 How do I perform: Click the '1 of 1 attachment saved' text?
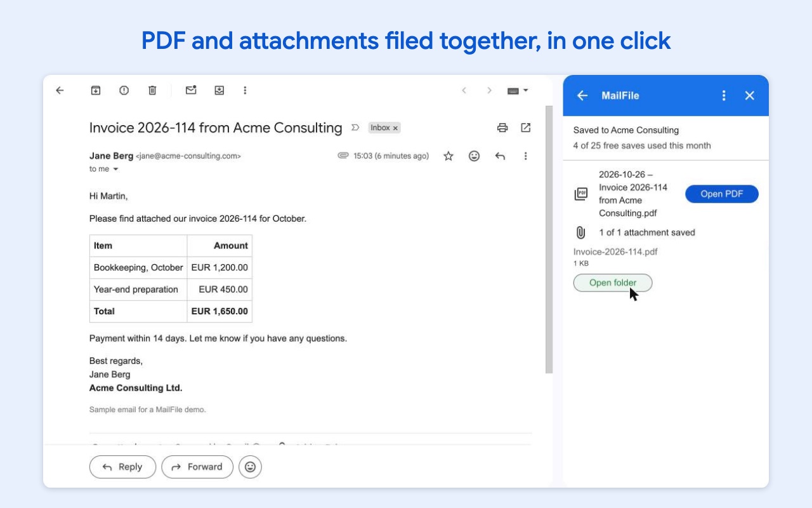click(647, 232)
